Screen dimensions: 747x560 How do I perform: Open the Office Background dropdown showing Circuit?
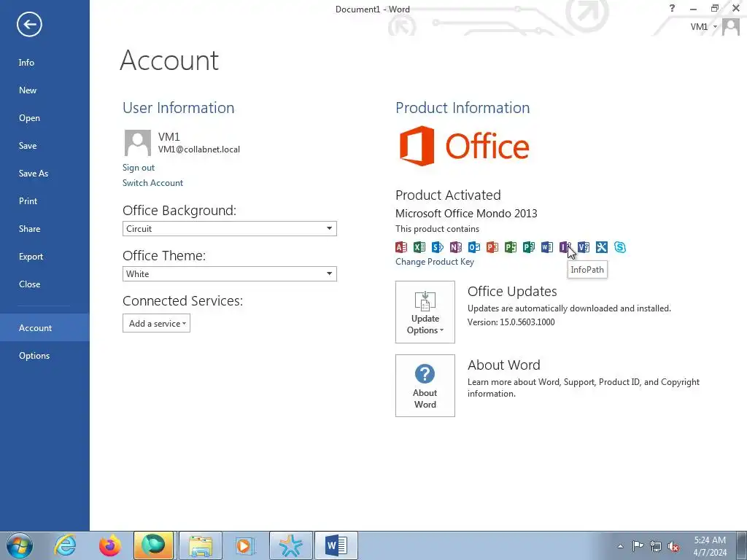tap(230, 228)
